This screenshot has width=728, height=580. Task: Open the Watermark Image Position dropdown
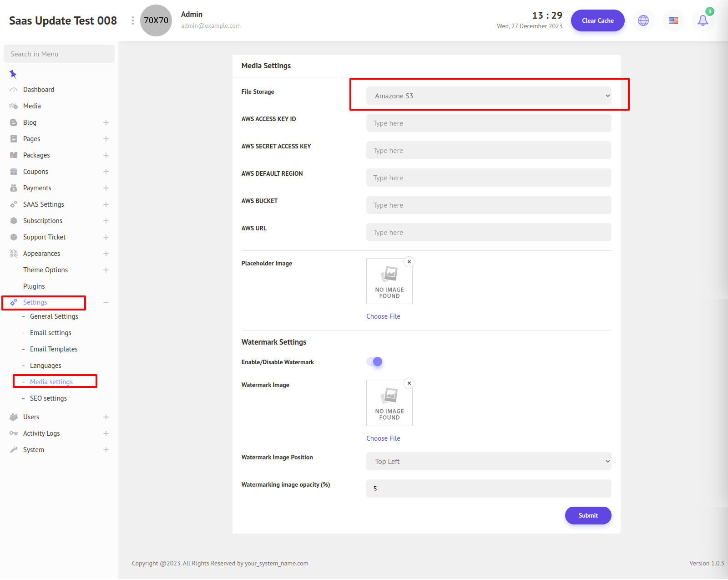[x=488, y=461]
